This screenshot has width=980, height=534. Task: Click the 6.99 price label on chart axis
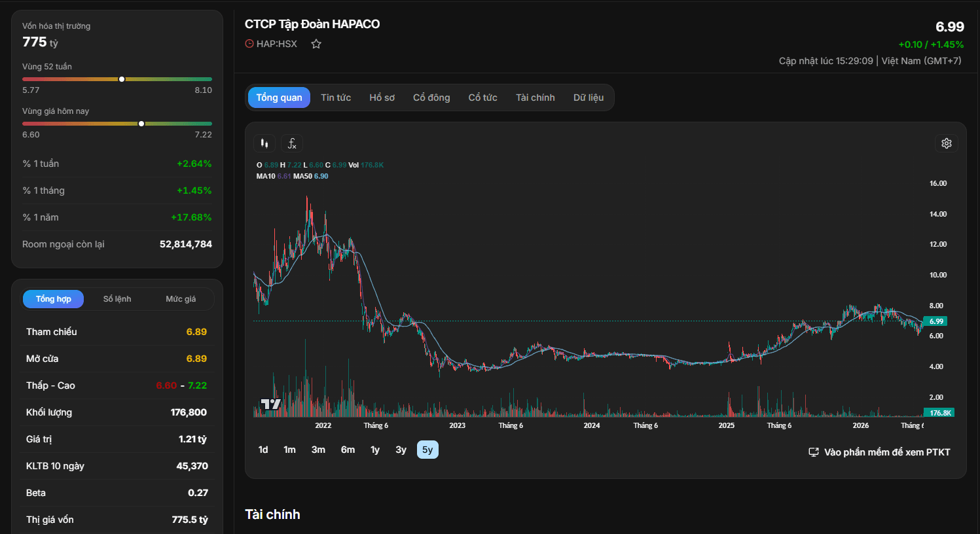935,321
